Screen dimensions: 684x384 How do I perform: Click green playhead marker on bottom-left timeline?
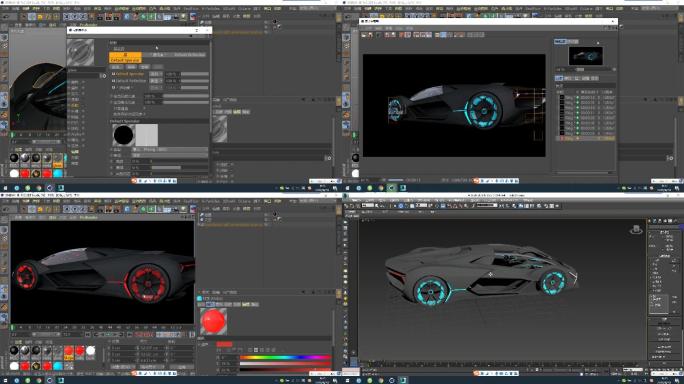click(x=12, y=327)
